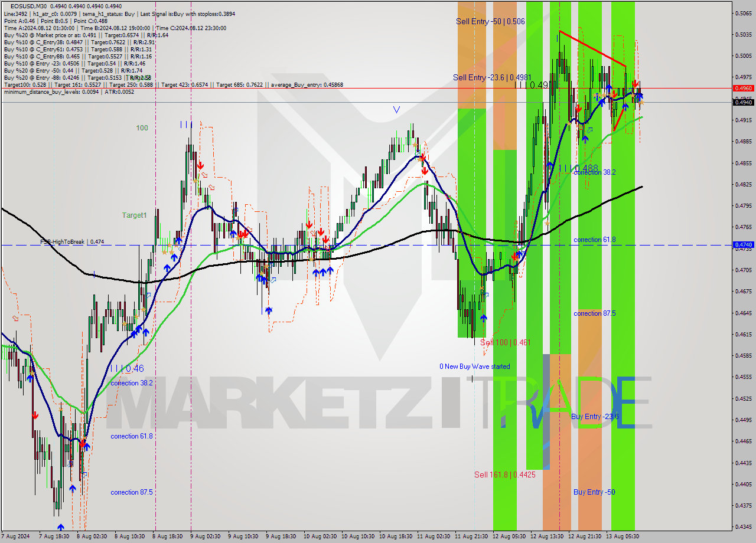This screenshot has height=543, width=756.
Task: Select the 'Buy %10 @ C_Entry88: 0.465' line
Action: pyautogui.click(x=77, y=57)
